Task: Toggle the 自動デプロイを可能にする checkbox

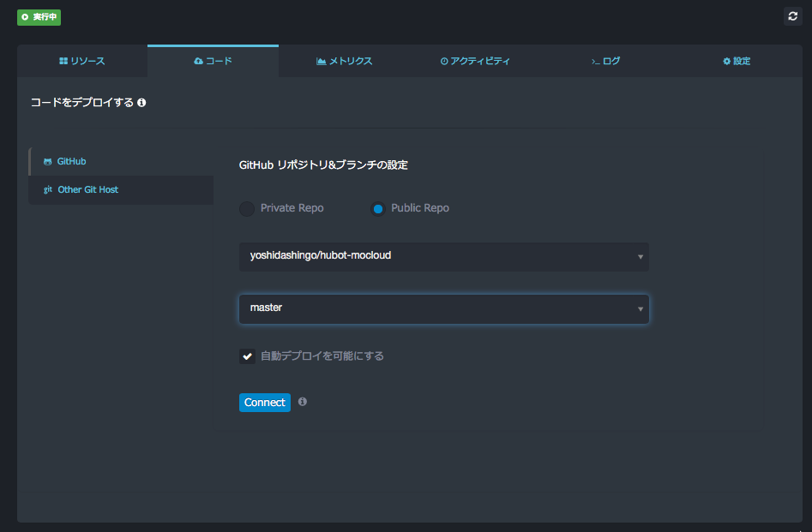Action: tap(247, 356)
